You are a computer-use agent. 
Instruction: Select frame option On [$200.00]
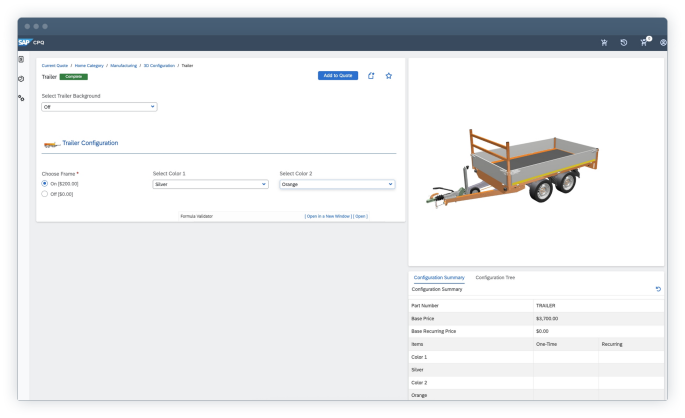click(44, 184)
